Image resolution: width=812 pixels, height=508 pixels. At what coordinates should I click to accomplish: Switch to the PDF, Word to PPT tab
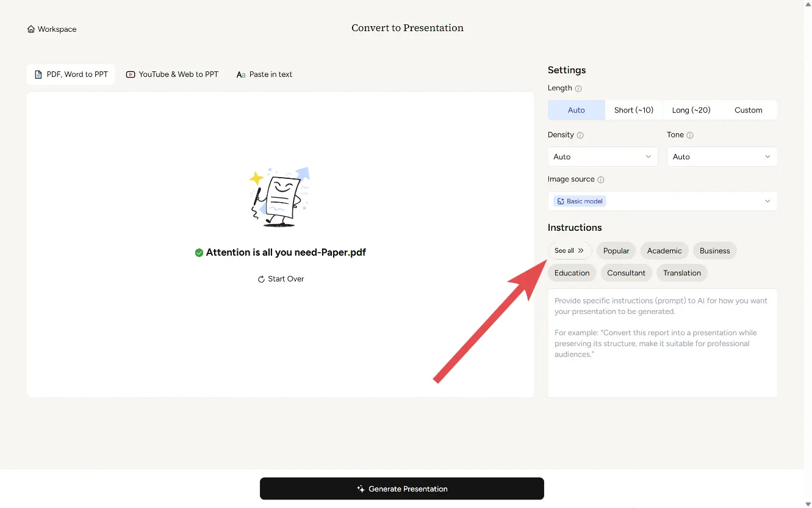point(71,74)
